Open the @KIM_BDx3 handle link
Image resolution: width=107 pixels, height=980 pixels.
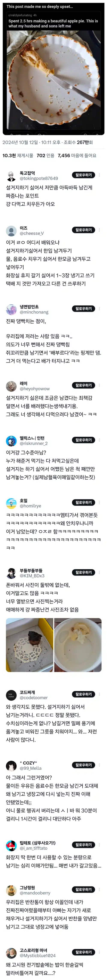[32, 576]
